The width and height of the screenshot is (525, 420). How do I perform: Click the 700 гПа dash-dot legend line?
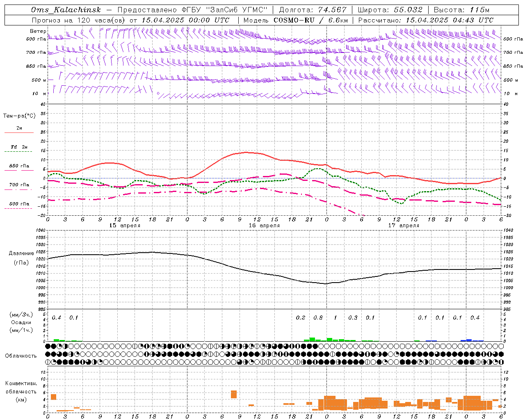(x=18, y=189)
